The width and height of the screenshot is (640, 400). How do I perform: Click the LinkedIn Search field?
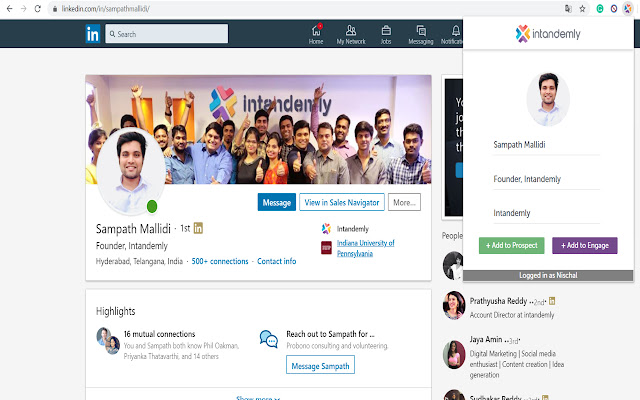(x=167, y=33)
